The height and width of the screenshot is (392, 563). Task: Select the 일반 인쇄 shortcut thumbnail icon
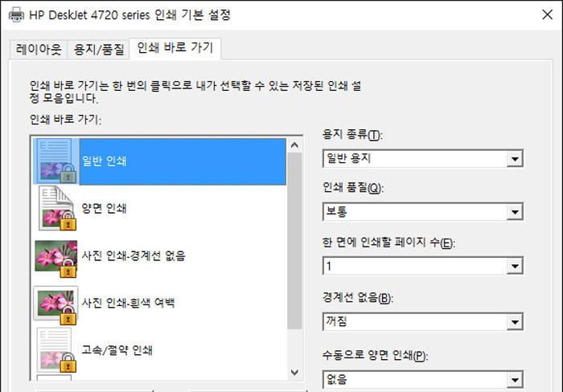[55, 161]
